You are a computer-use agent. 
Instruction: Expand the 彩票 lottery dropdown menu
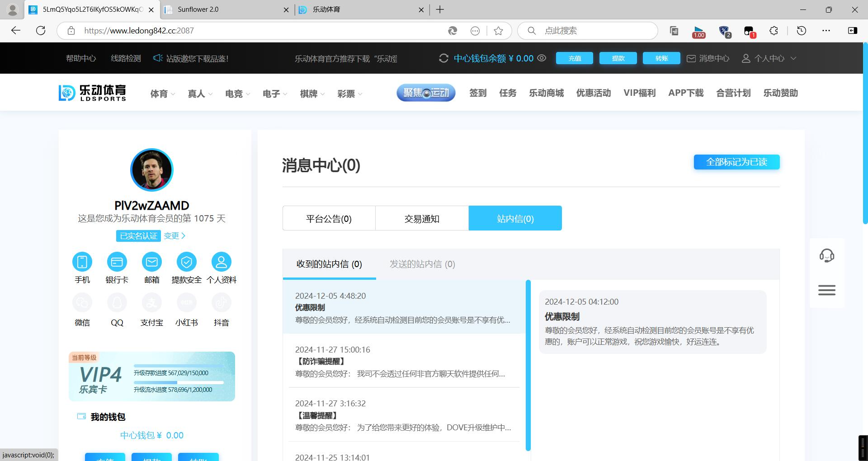[x=349, y=94]
